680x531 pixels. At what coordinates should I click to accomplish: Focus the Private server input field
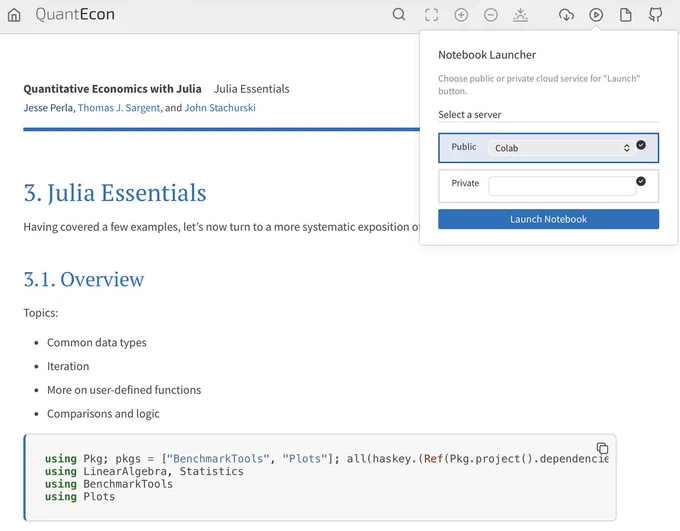562,186
